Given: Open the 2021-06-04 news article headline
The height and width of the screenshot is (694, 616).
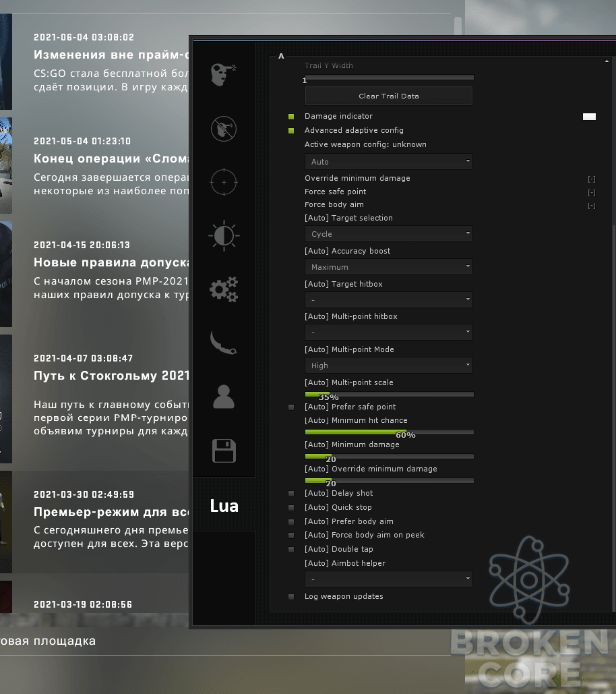Looking at the screenshot, I should click(x=111, y=55).
